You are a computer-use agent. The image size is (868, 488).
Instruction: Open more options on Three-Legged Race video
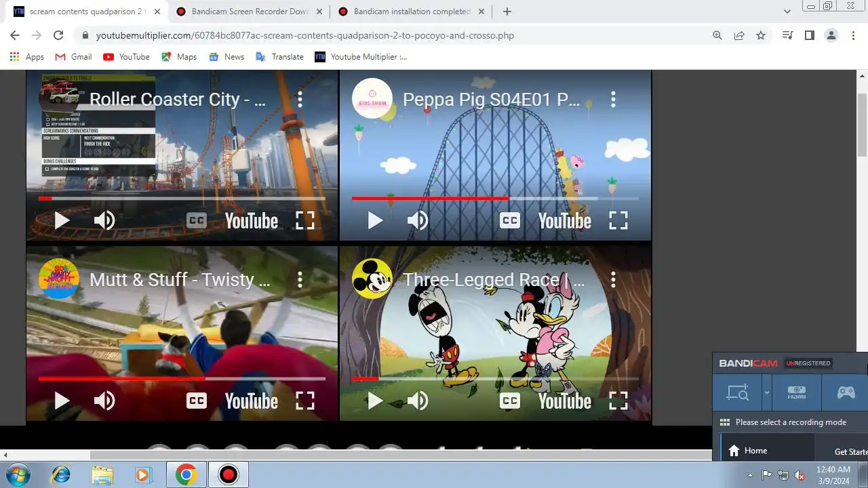pos(613,280)
